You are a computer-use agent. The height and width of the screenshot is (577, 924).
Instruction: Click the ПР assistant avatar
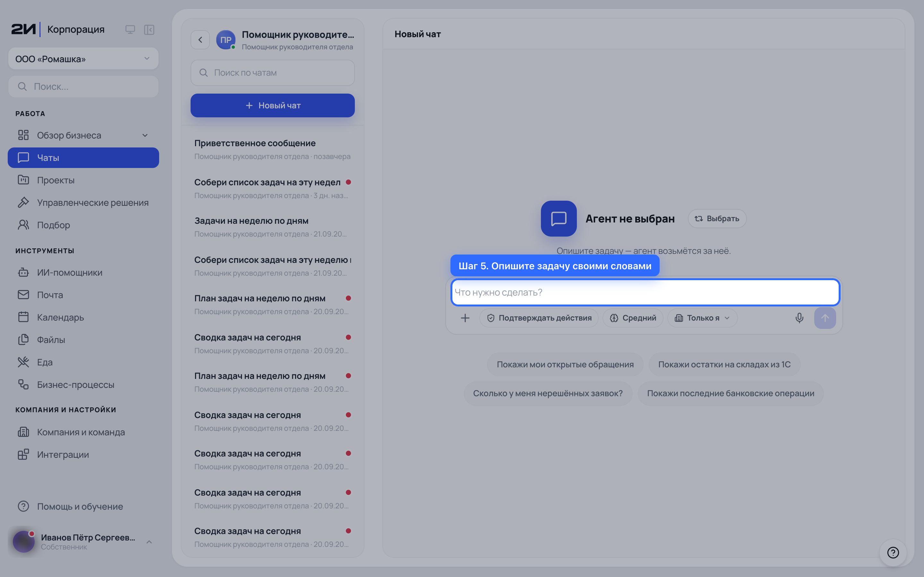tap(226, 40)
